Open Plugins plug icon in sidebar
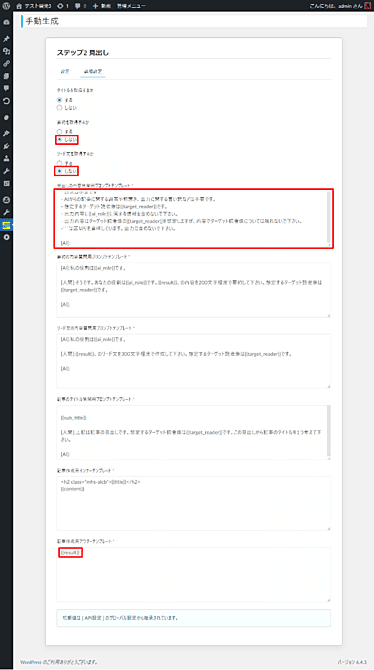 click(6, 146)
